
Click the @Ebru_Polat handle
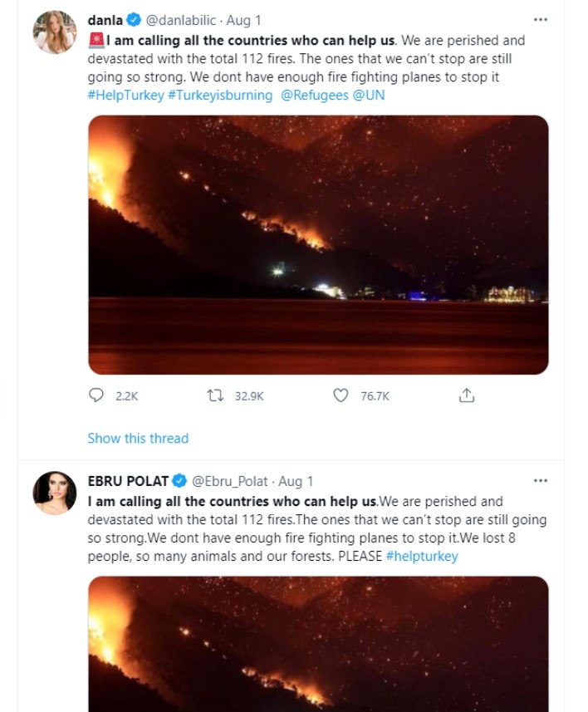click(x=228, y=482)
